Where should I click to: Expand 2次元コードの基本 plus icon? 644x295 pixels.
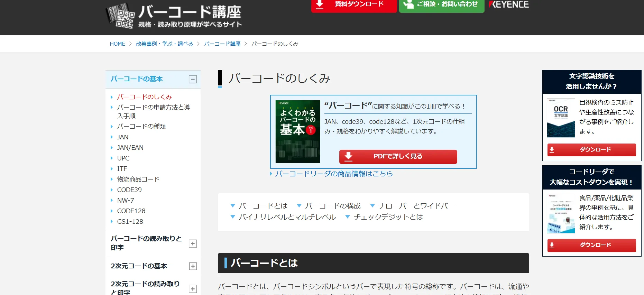tap(193, 266)
